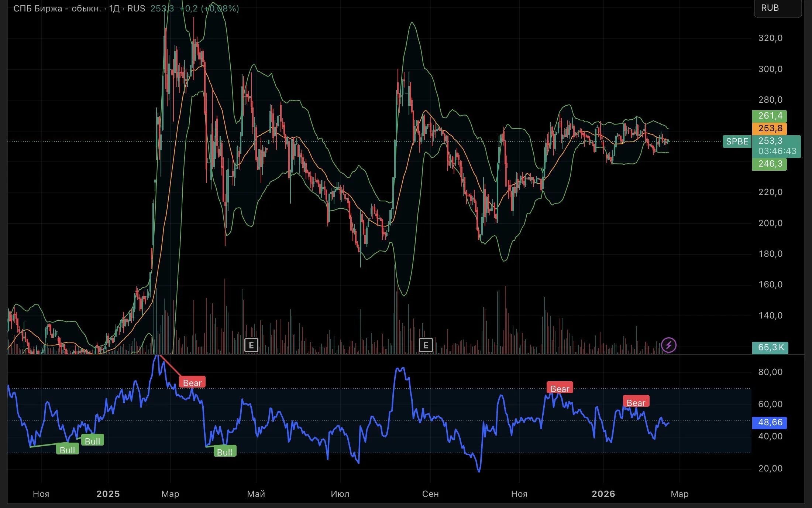
Task: Click the Bull label near April 2025
Action: coord(225,451)
